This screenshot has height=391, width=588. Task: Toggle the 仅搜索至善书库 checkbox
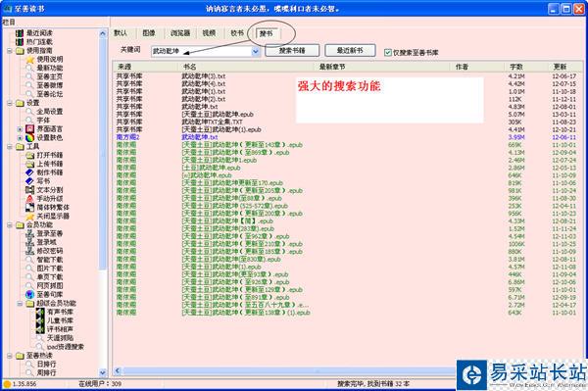[388, 53]
